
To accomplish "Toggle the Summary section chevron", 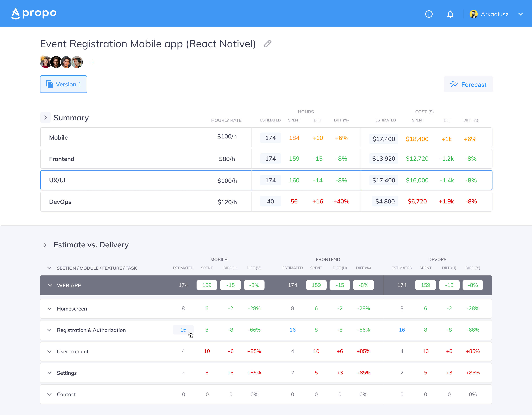I will click(x=45, y=118).
